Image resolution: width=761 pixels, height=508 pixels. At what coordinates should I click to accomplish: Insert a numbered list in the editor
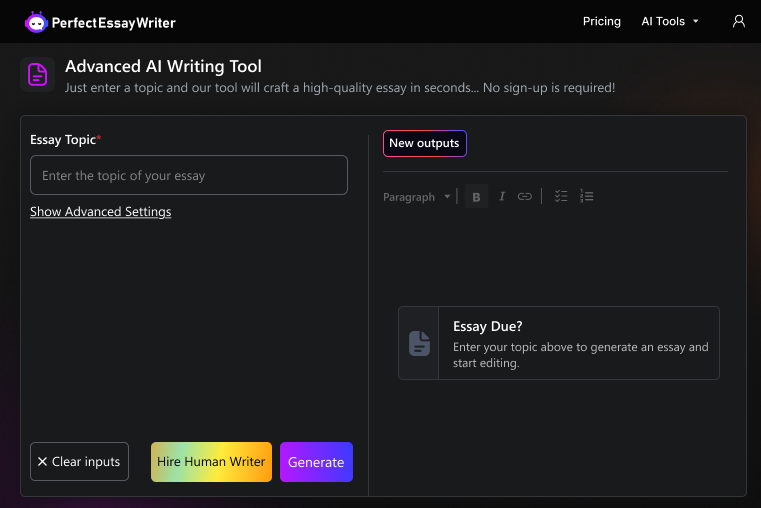(x=586, y=196)
